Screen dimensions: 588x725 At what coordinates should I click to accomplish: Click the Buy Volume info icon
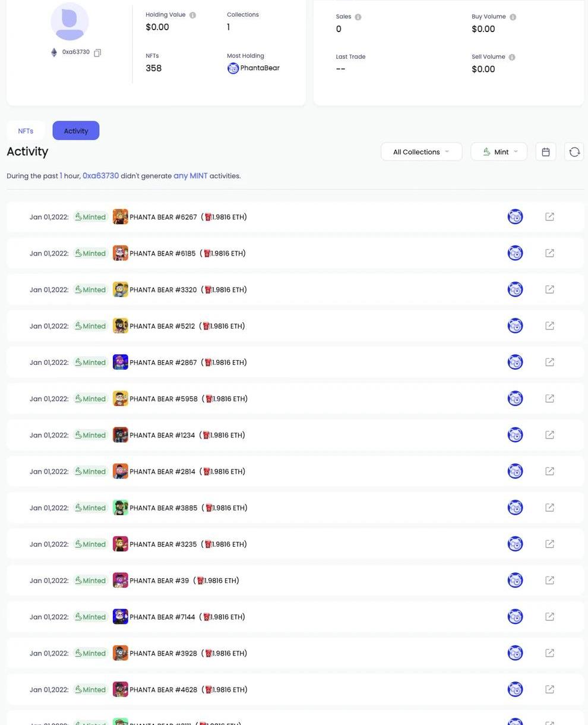(513, 17)
